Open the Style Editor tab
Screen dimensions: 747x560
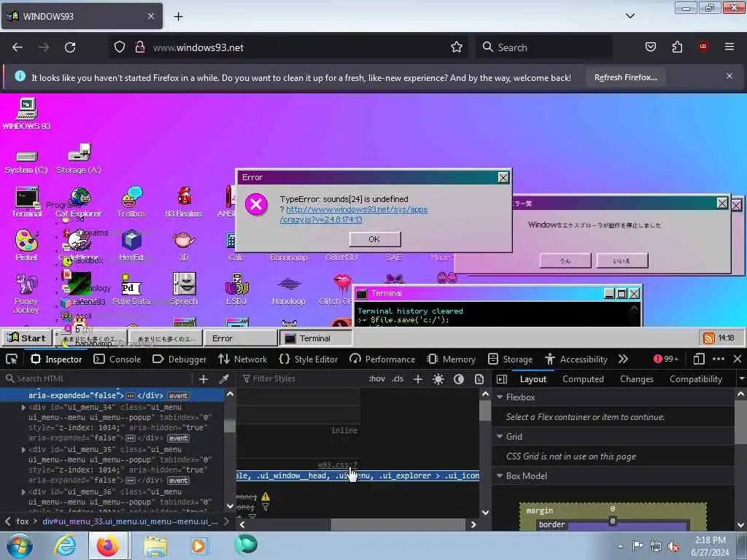pyautogui.click(x=309, y=359)
